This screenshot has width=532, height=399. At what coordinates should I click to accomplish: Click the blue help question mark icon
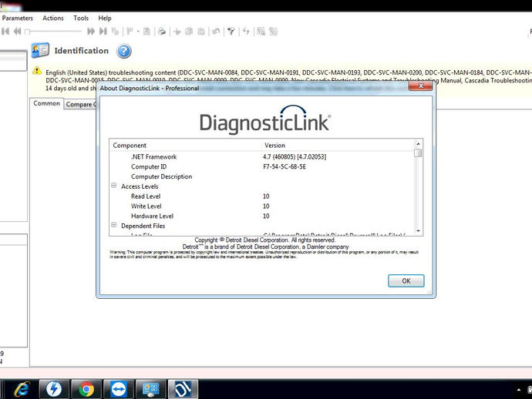tap(124, 51)
